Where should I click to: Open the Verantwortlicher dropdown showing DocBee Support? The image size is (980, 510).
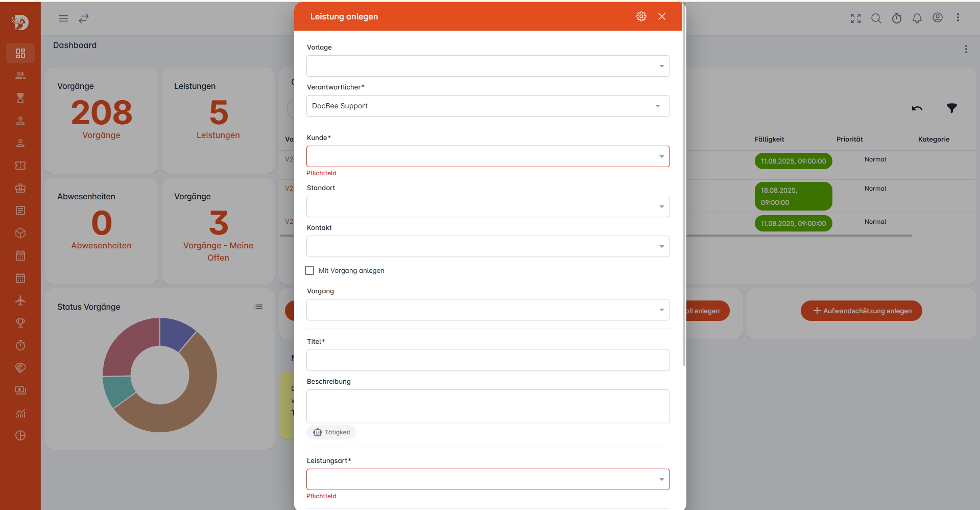pos(488,106)
